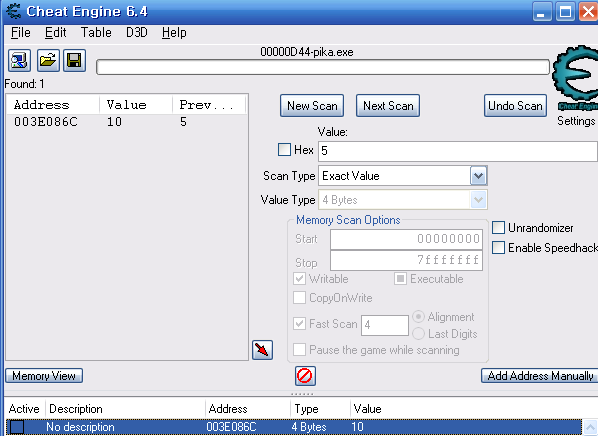Enable the Hex checkbox

click(284, 150)
